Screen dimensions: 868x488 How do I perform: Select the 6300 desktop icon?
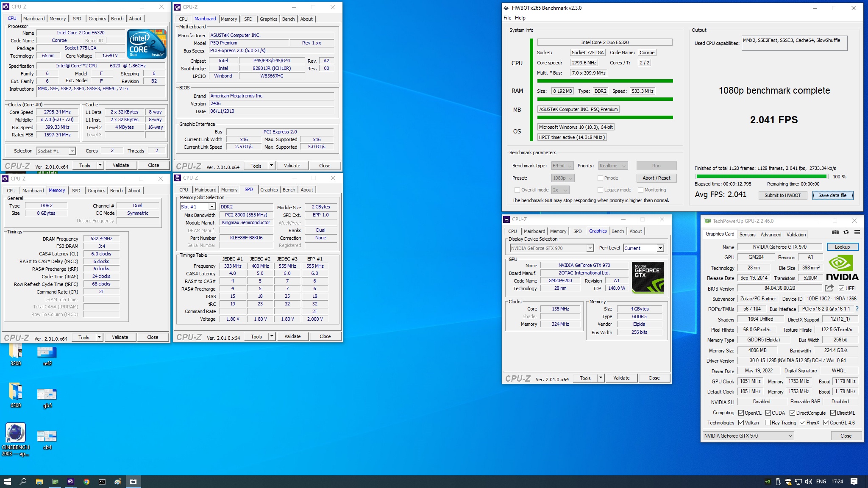[x=16, y=395]
